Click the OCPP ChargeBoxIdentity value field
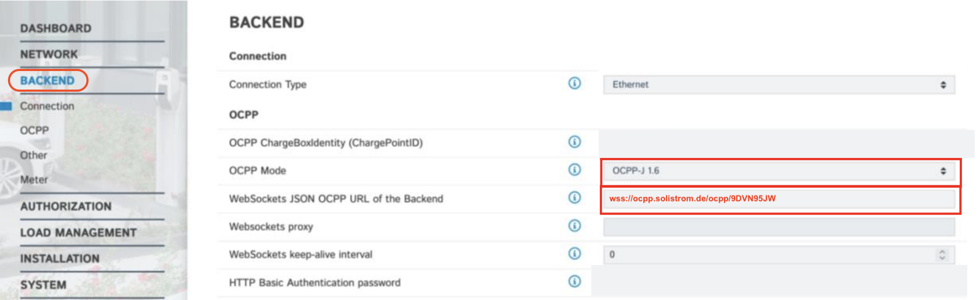 click(x=786, y=143)
